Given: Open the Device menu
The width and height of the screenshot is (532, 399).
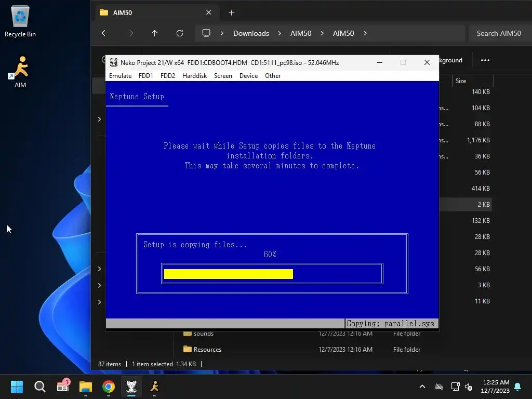Looking at the screenshot, I should click(x=248, y=76).
